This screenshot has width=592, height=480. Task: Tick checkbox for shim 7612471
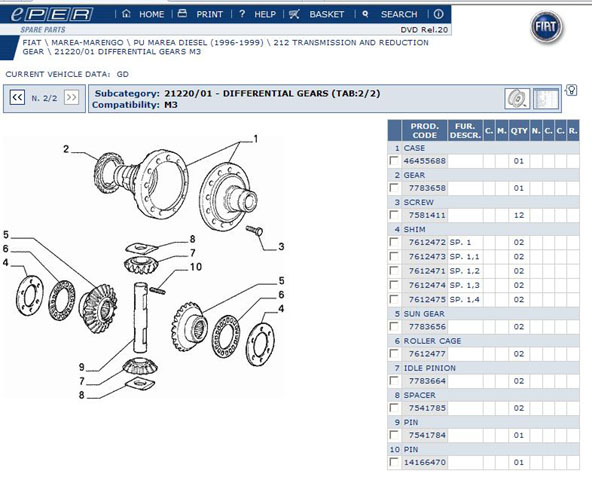click(394, 271)
